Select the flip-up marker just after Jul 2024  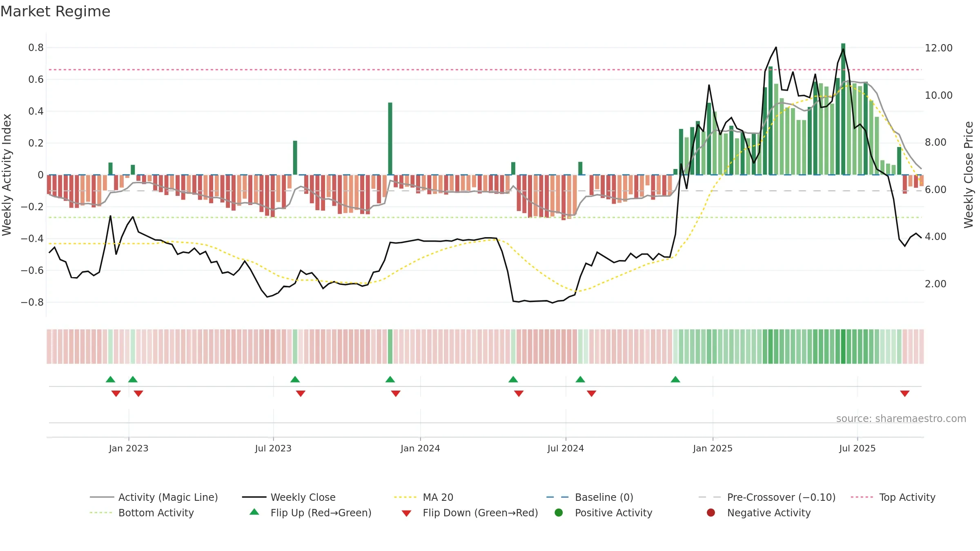[580, 380]
